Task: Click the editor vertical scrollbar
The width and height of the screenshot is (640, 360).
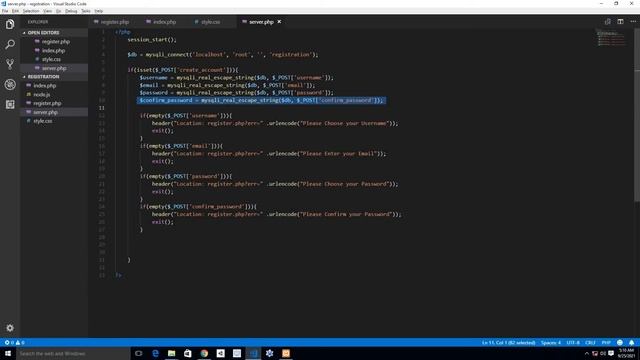Action: click(637, 115)
